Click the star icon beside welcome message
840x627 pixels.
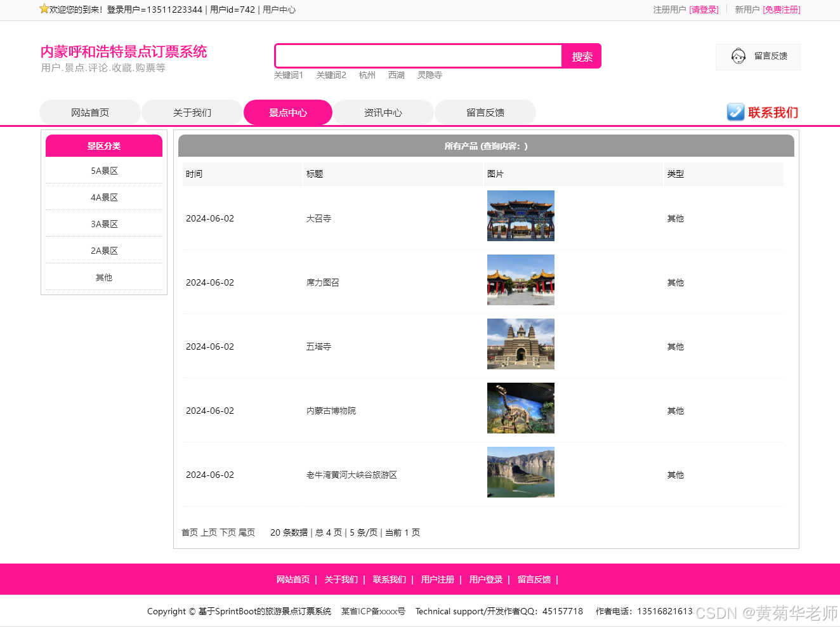pos(44,9)
